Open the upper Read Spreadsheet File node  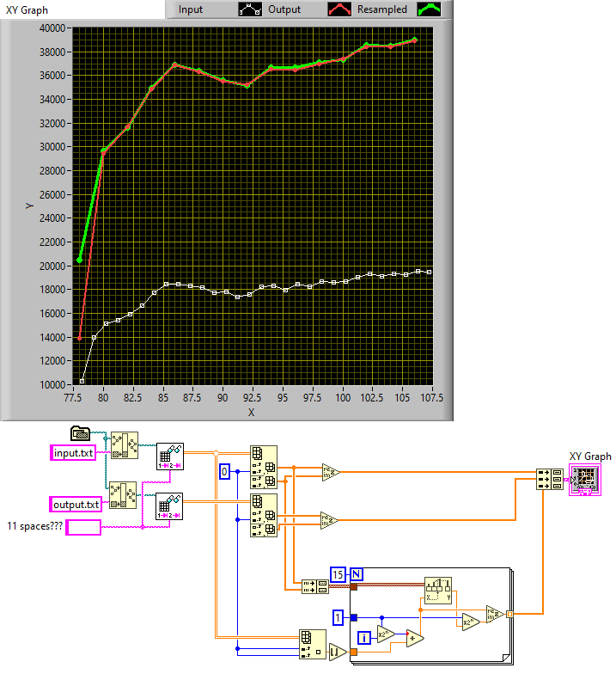pos(170,456)
